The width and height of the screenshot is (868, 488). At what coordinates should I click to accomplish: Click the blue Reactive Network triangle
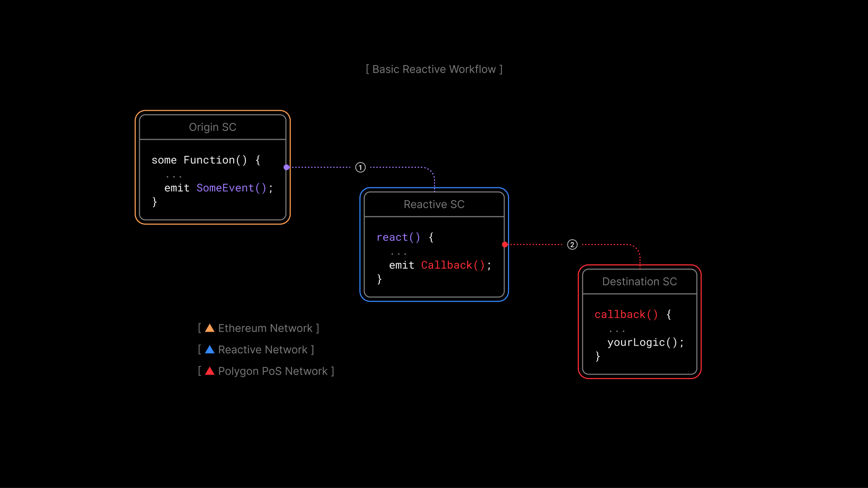[x=209, y=350]
